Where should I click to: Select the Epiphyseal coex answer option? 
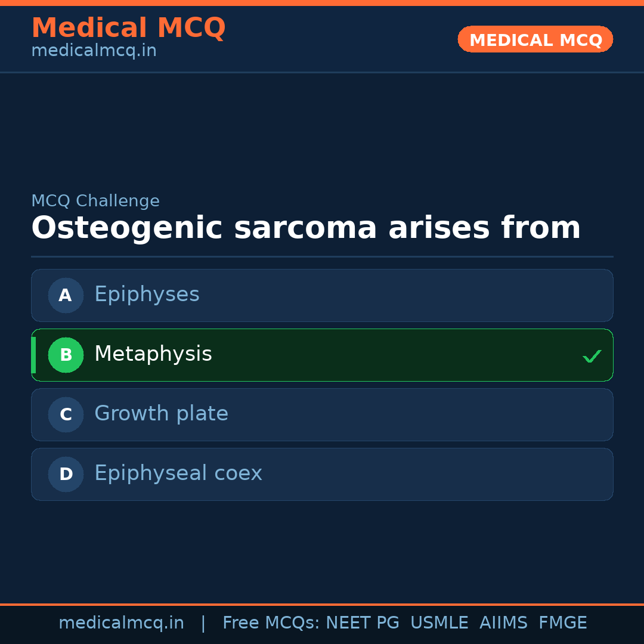322,474
